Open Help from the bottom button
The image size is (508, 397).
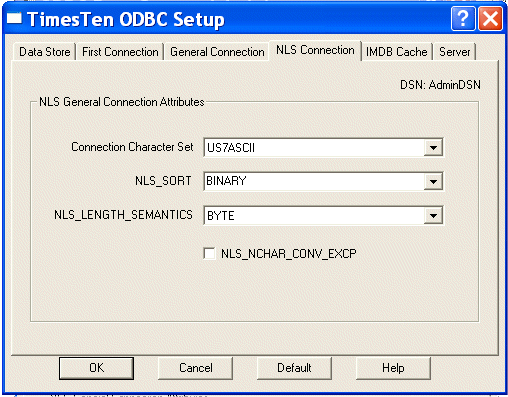393,368
